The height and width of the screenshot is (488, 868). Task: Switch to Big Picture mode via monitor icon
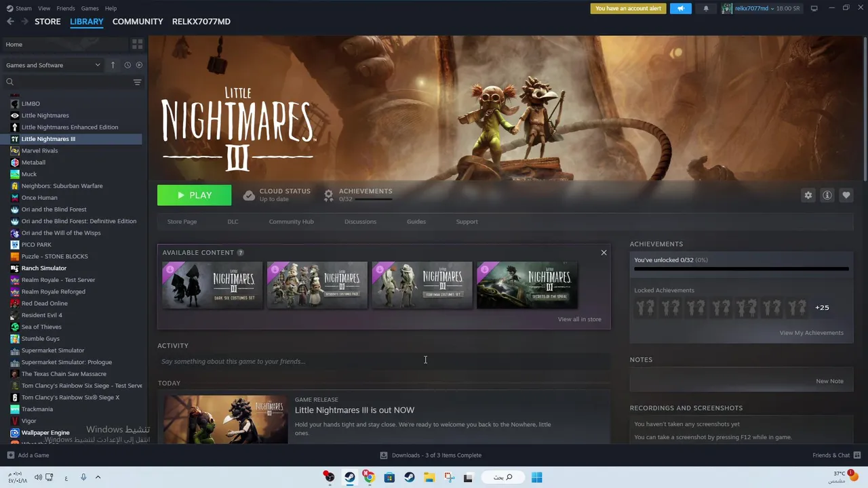click(x=814, y=8)
